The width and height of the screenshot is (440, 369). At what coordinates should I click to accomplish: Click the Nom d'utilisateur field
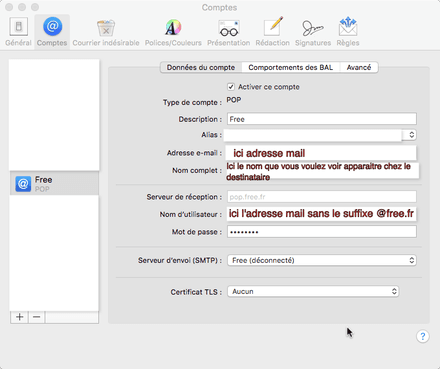click(x=322, y=214)
